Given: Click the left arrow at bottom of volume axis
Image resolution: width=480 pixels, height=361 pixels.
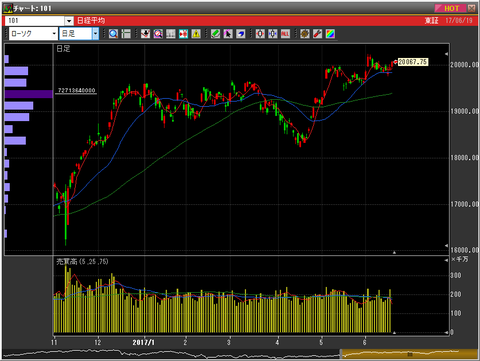Looking at the screenshot, I should coord(446,332).
